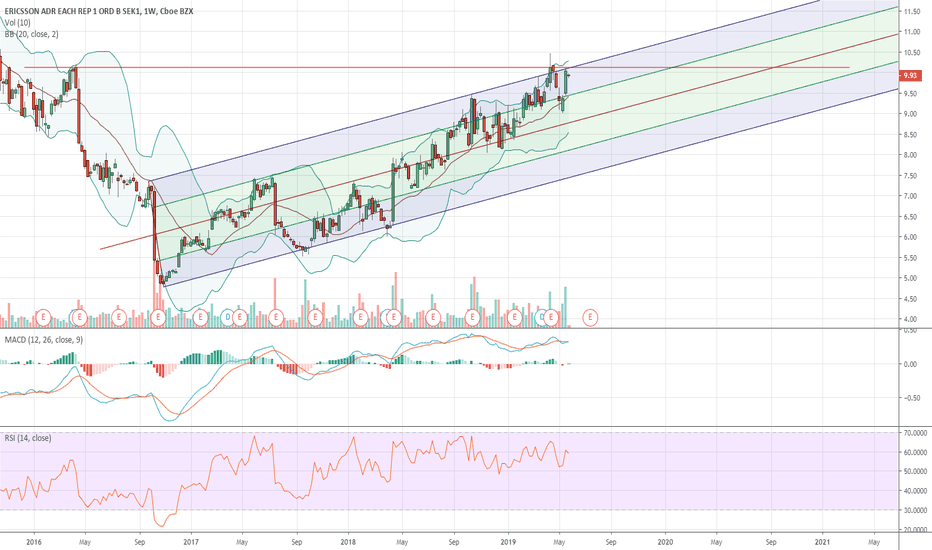The width and height of the screenshot is (932, 550).
Task: Click the 10.50 price axis label
Action: (912, 53)
